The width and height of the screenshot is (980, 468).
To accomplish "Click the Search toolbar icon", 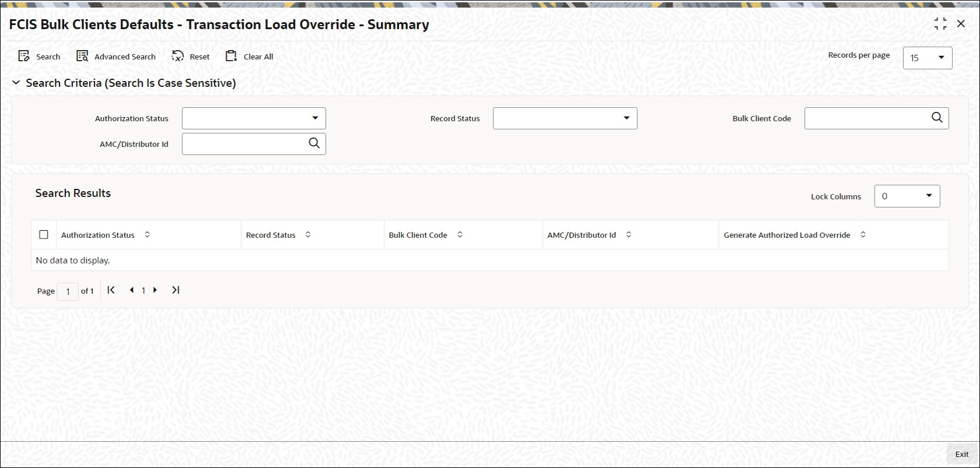I will (x=24, y=56).
